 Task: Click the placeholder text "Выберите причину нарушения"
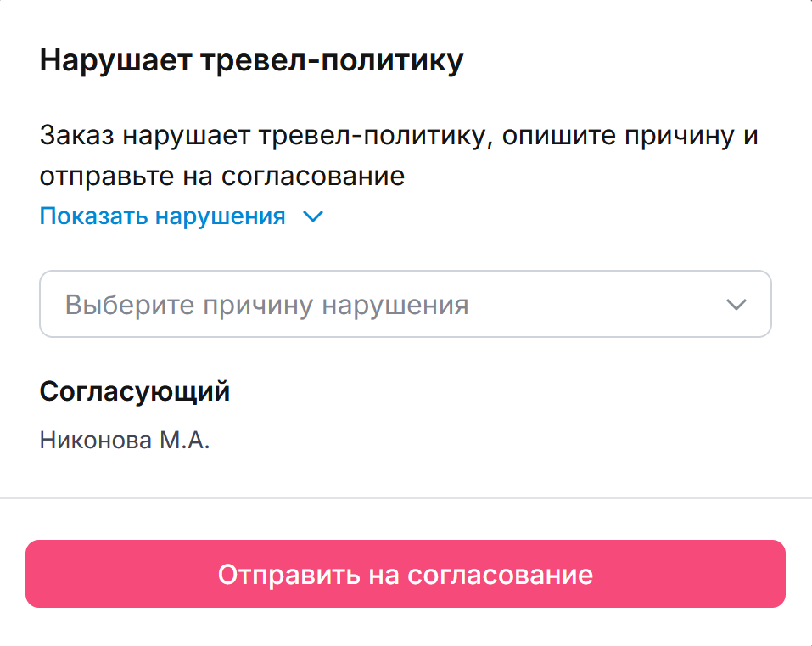[x=266, y=305]
